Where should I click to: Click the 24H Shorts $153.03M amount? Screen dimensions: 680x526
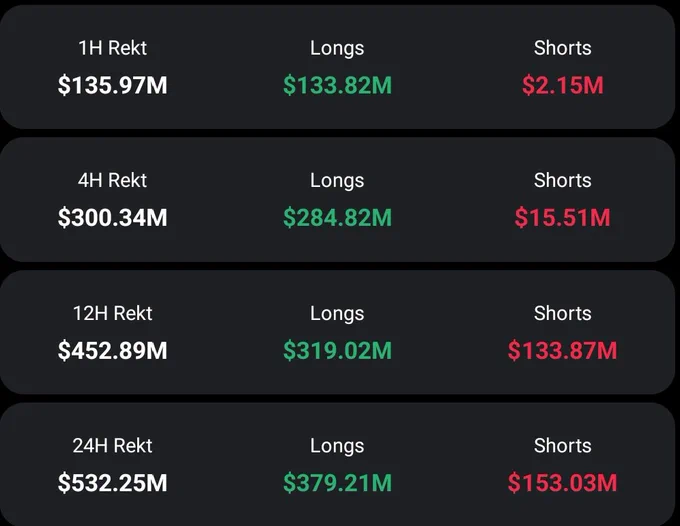point(562,483)
